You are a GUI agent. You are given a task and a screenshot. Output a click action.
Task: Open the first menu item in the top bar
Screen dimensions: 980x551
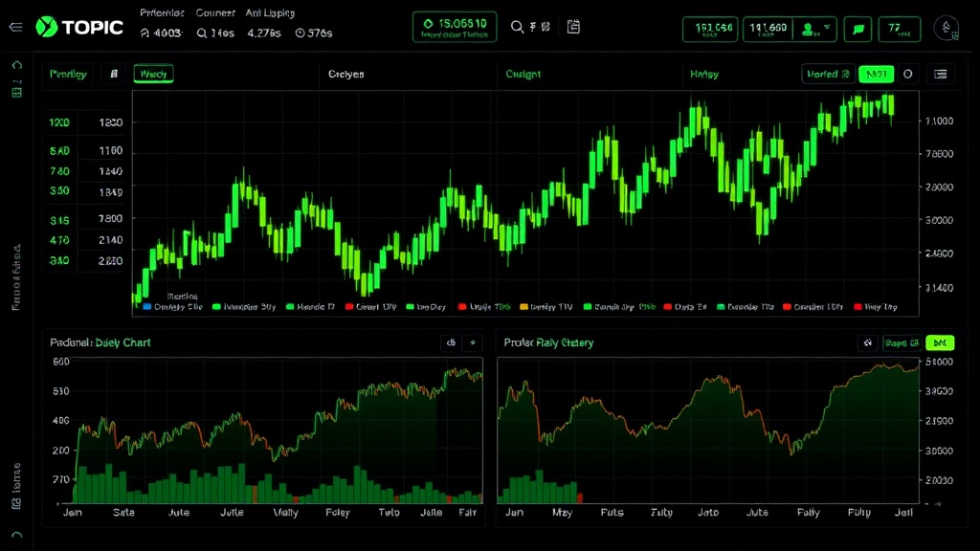click(162, 12)
